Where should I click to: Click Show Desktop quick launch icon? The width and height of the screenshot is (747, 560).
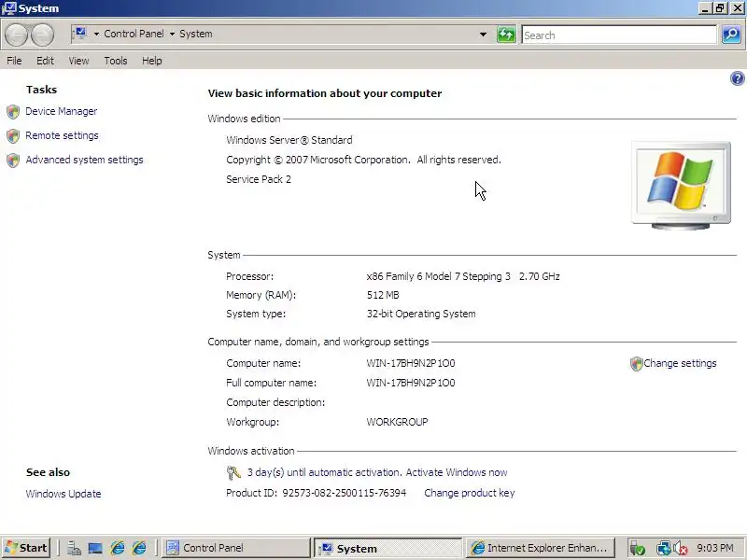pos(95,548)
